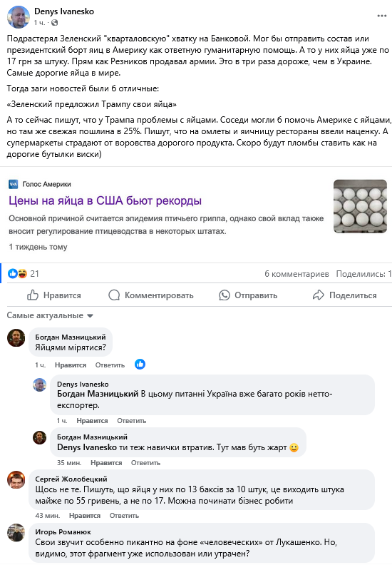The image size is (392, 565).
Task: Click the share arrow icon near Поделиться
Action: [x=318, y=295]
